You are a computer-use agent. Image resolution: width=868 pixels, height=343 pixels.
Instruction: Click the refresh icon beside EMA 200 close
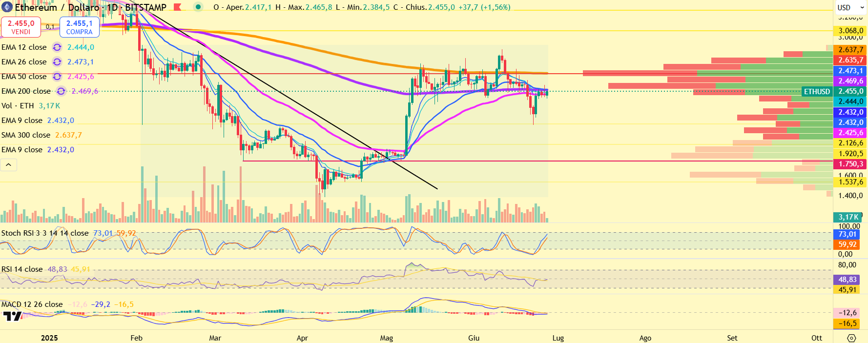(61, 91)
